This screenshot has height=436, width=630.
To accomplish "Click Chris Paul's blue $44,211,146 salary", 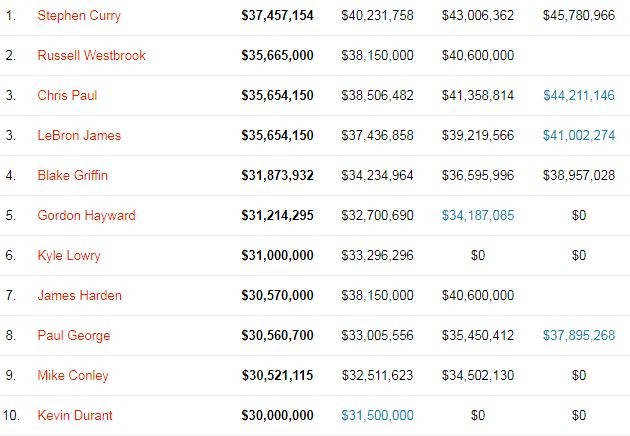I will [579, 96].
